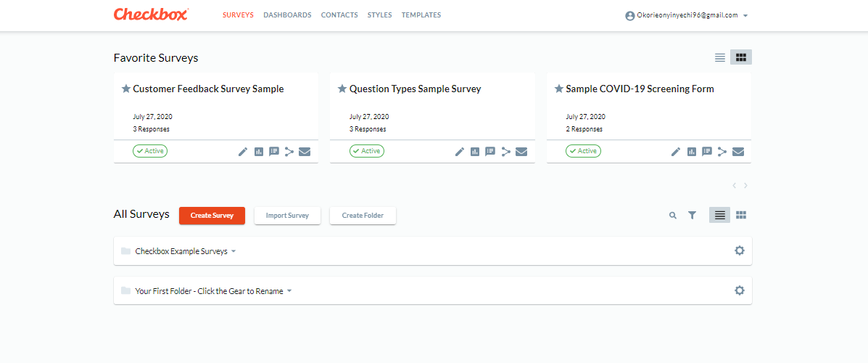Screen dimensions: 868x363
Task: Switch Favorite Surveys to list view
Action: (720, 57)
